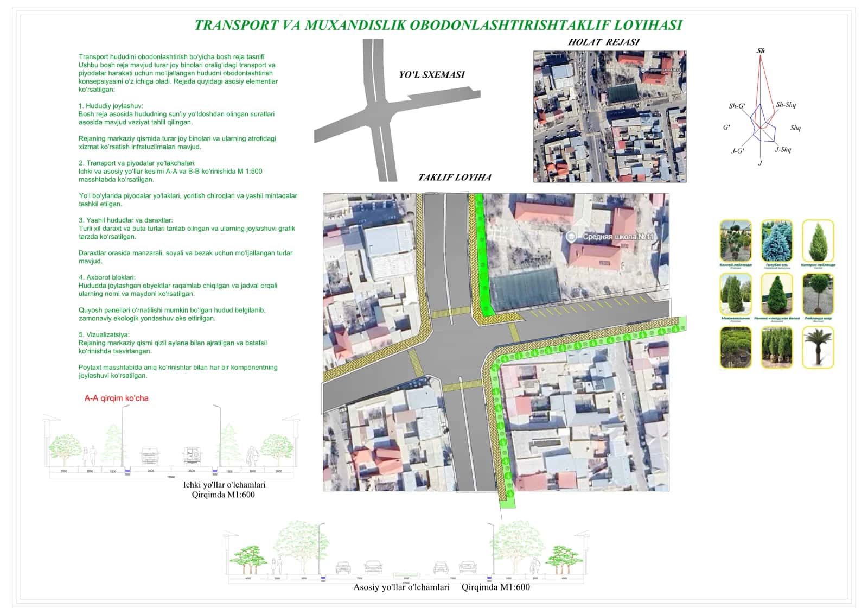Screen dimensions: 868x614
Task: Click the red 'A-A qirqim ko'cha' label
Action: pos(117,398)
